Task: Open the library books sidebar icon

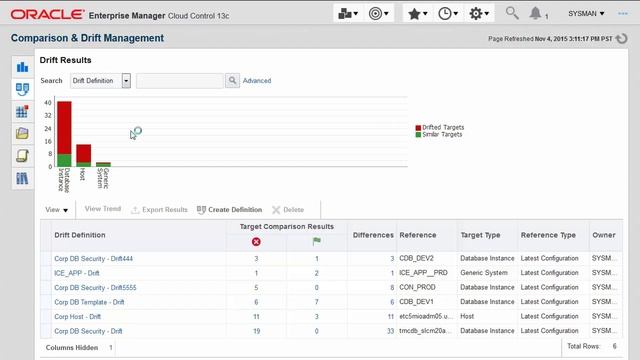Action: click(22, 178)
